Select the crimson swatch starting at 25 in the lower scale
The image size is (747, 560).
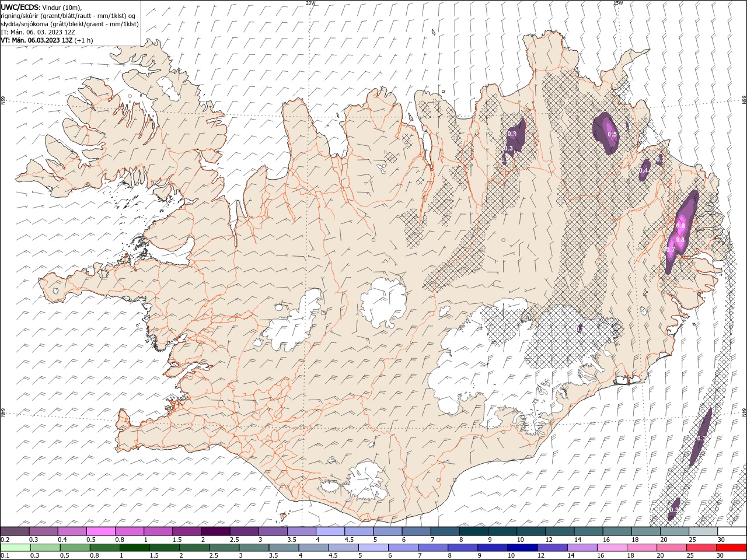click(701, 548)
